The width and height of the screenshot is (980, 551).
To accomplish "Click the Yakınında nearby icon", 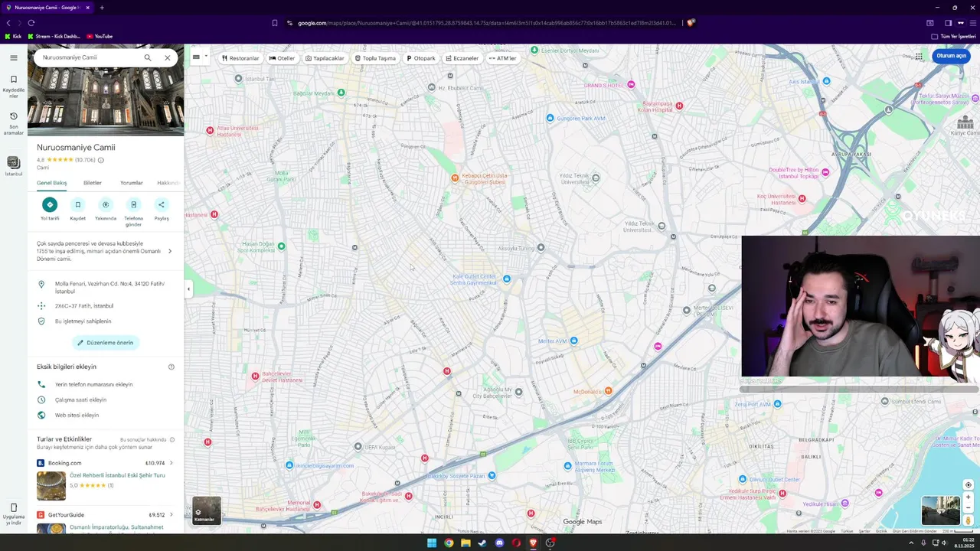I will [106, 204].
